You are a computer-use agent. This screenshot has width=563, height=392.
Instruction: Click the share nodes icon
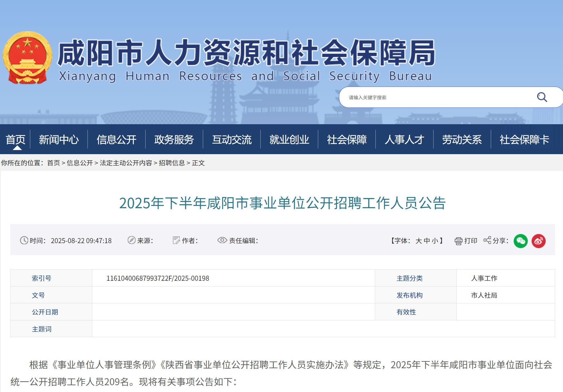(487, 240)
